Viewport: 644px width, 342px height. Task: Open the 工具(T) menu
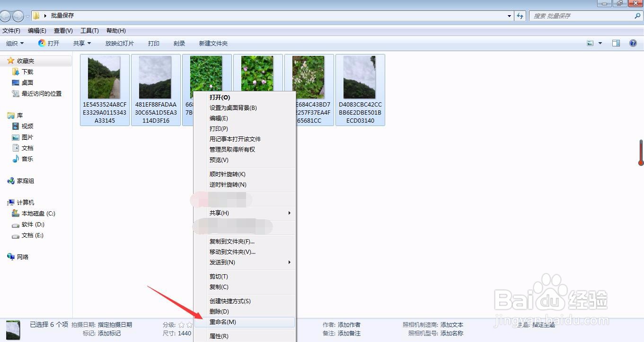pos(89,31)
